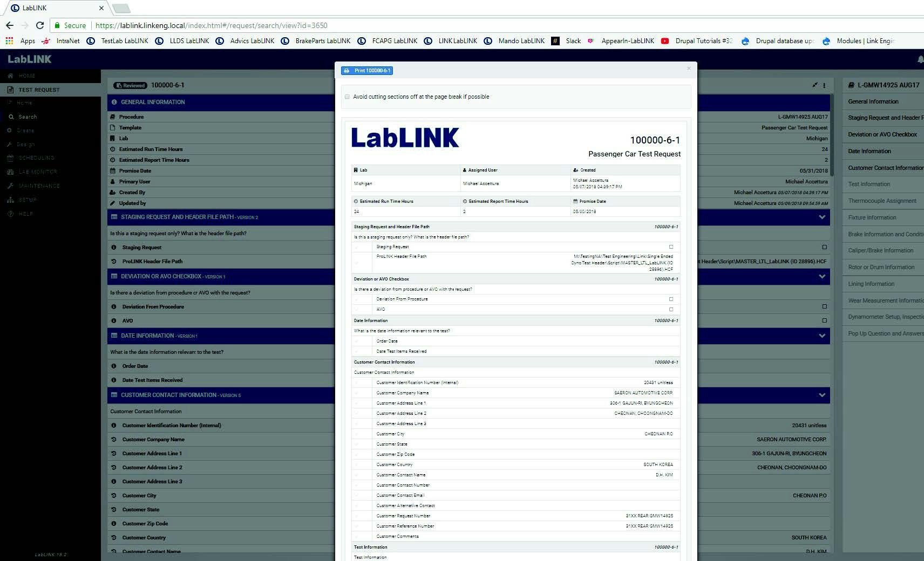The image size is (924, 561).
Task: Click the browser reload icon
Action: 40,25
